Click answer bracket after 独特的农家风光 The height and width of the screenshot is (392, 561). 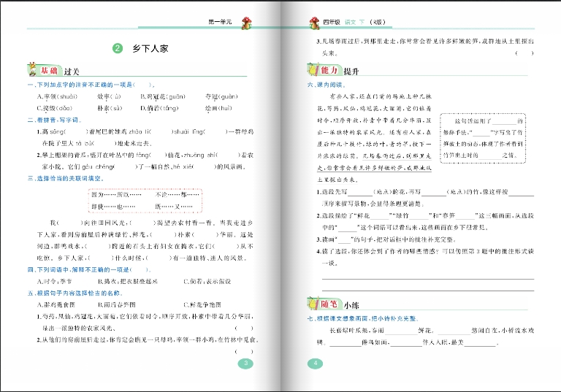(244, 328)
